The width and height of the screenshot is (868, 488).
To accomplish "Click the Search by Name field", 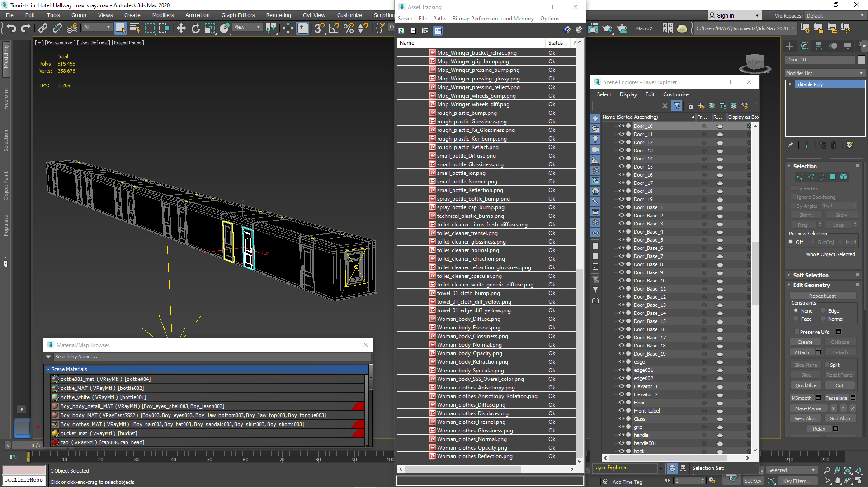I will click(212, 357).
